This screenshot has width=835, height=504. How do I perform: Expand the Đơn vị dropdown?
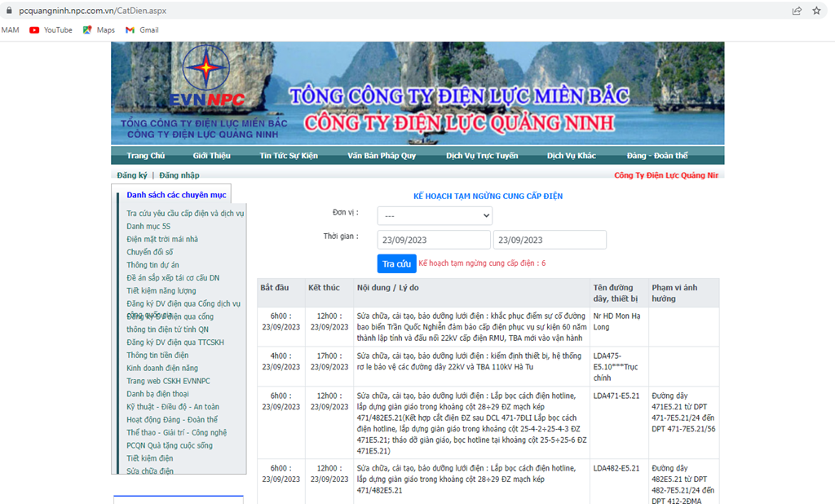(x=435, y=216)
